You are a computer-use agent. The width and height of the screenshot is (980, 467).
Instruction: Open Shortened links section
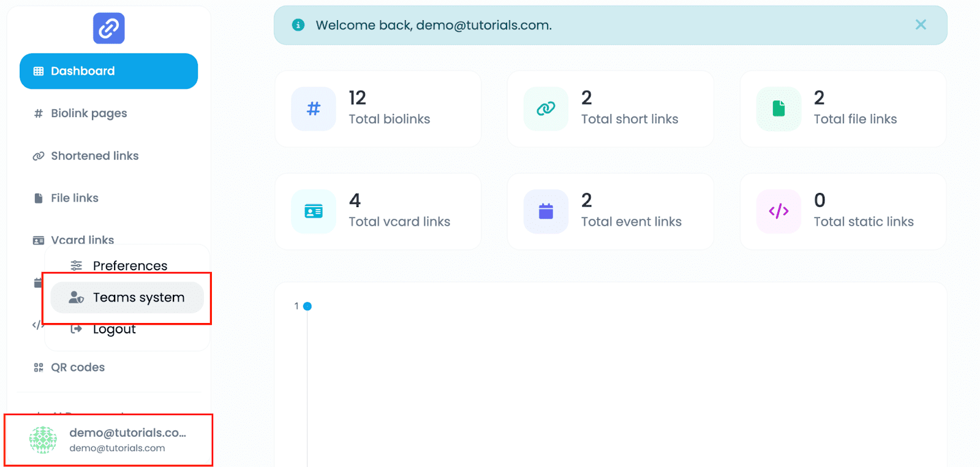pos(94,156)
